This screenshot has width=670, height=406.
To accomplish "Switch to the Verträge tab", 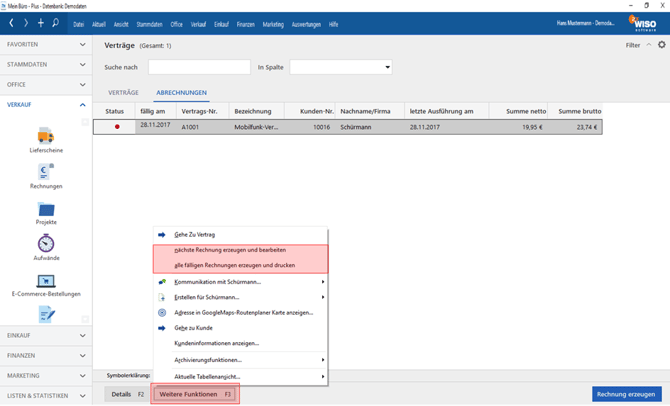I will 124,93.
